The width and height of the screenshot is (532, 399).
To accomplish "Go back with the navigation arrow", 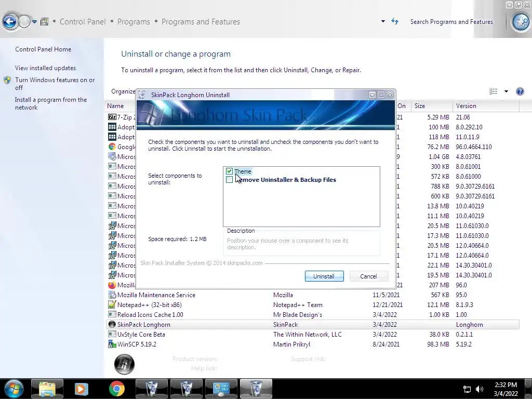I will 10,22.
